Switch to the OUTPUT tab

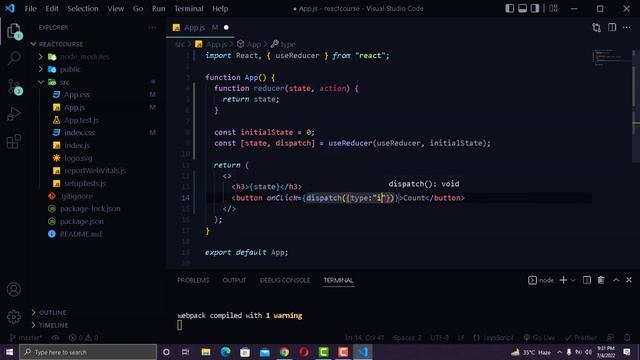click(234, 280)
